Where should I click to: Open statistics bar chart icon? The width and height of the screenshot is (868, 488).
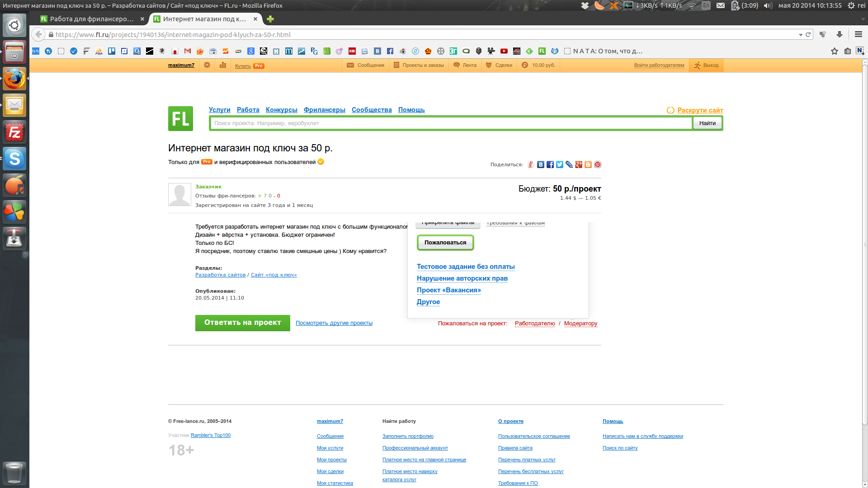223,66
